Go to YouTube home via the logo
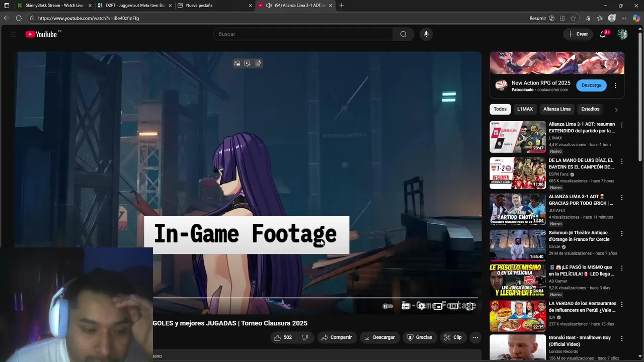Screen dimensions: 644x362 41,34
